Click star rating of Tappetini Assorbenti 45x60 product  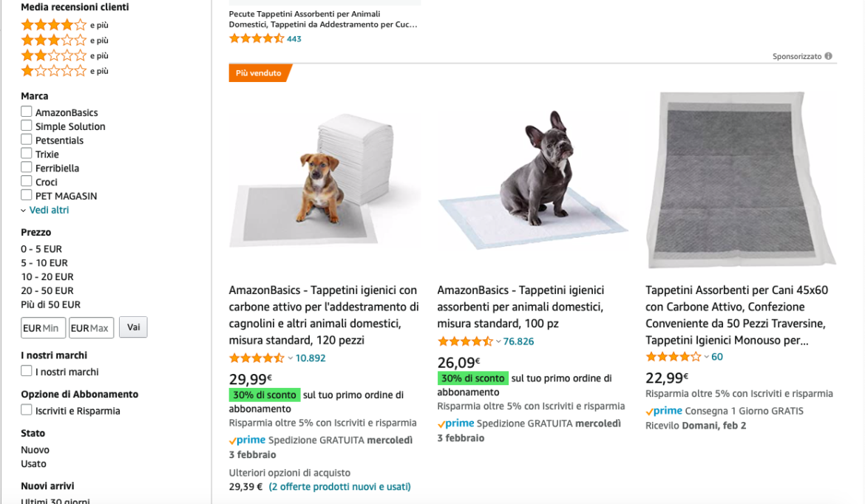[x=673, y=357]
